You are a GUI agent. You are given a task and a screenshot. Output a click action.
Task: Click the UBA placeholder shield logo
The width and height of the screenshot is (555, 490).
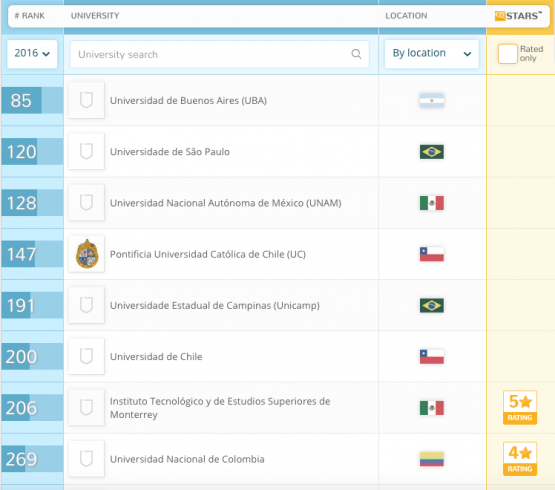[86, 100]
